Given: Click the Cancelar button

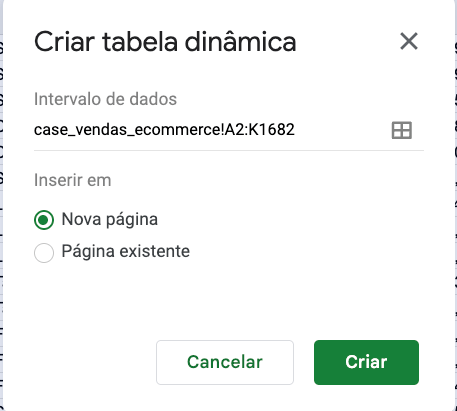Looking at the screenshot, I should tap(225, 362).
